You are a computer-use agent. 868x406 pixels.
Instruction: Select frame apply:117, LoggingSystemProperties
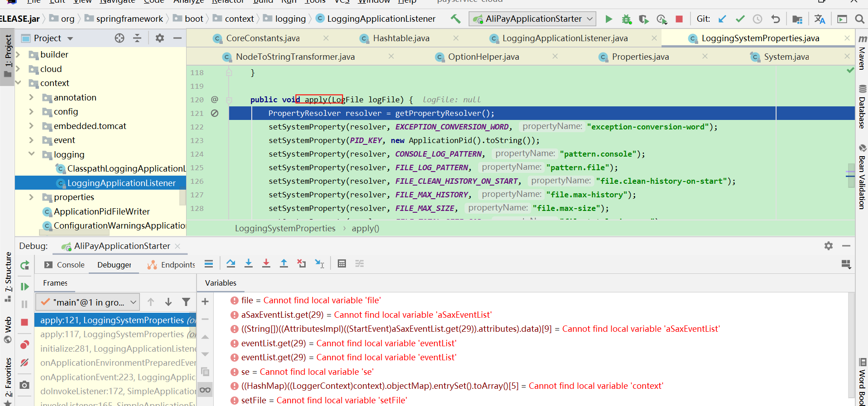point(115,334)
